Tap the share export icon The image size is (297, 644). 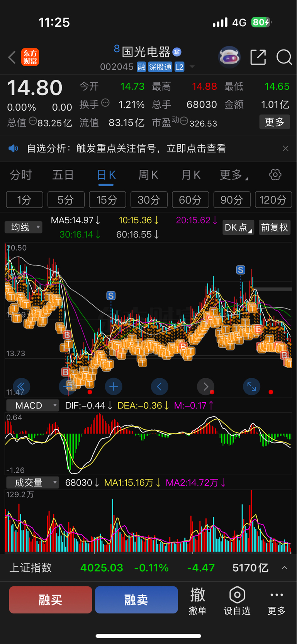pyautogui.click(x=258, y=57)
